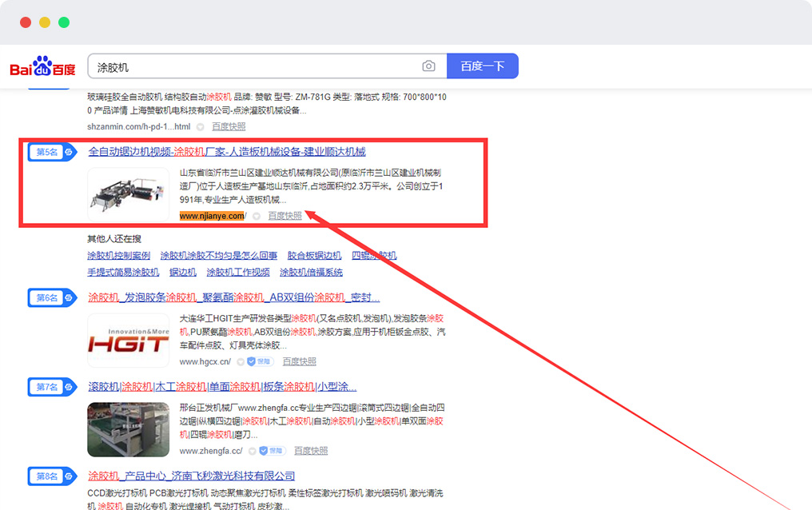Click the 第5名 rank badge
This screenshot has width=812, height=510.
(52, 152)
